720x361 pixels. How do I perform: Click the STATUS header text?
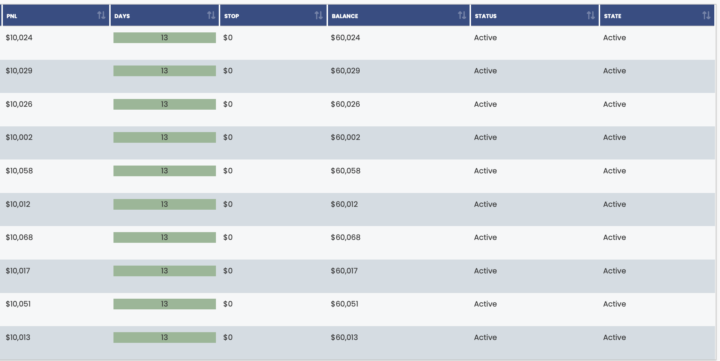click(486, 16)
